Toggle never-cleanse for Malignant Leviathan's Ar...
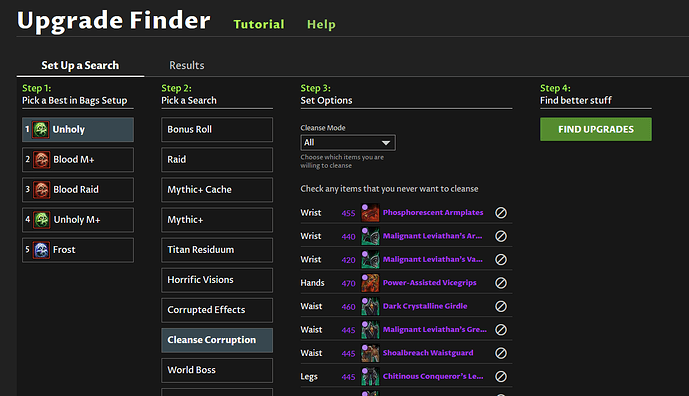The width and height of the screenshot is (689, 396). click(501, 236)
